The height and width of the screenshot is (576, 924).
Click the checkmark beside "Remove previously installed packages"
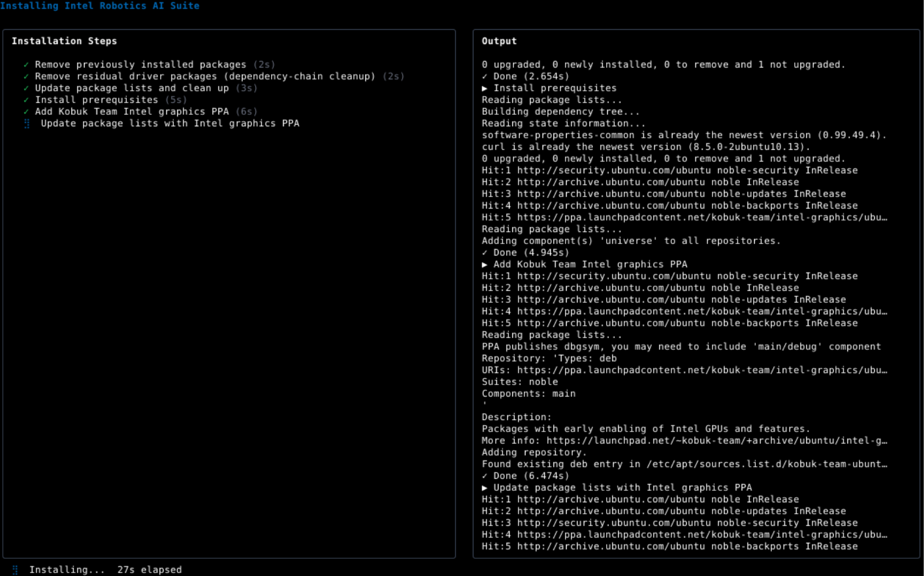coord(26,65)
